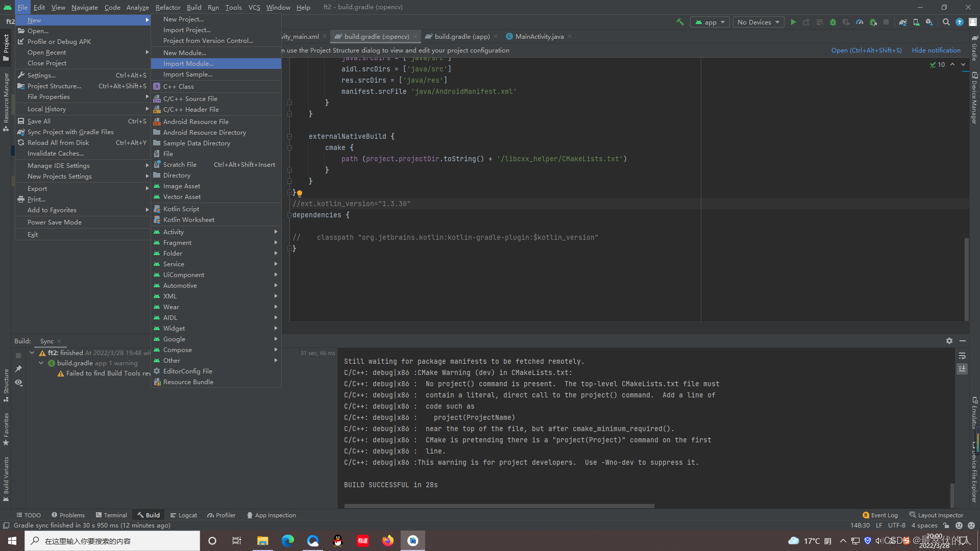The width and height of the screenshot is (980, 551).
Task: Open Build panel settings gear icon
Action: coord(949,341)
